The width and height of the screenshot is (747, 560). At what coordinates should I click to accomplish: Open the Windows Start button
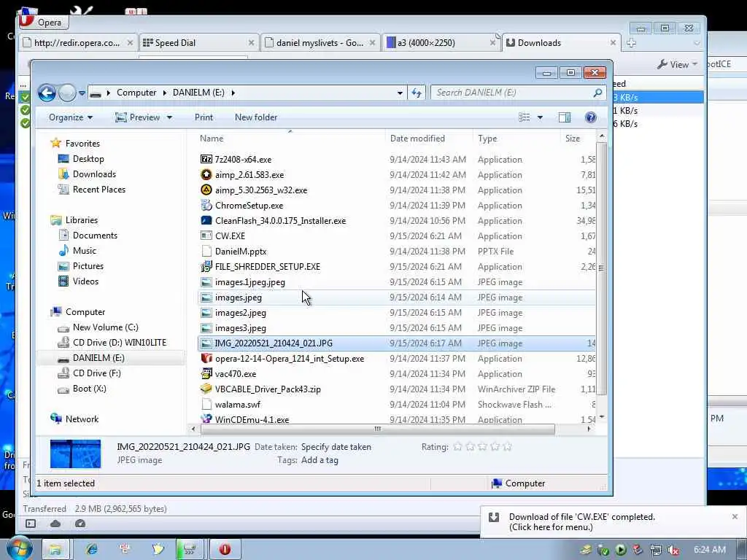coord(19,548)
